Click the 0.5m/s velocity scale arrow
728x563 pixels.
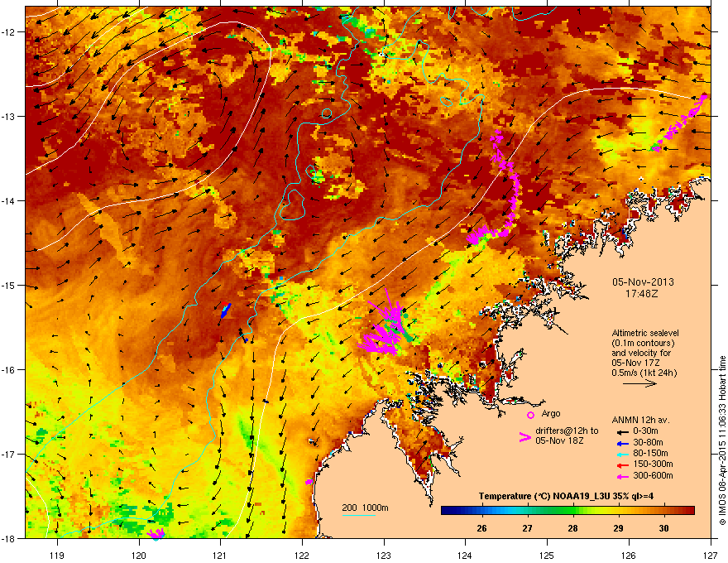(x=639, y=383)
